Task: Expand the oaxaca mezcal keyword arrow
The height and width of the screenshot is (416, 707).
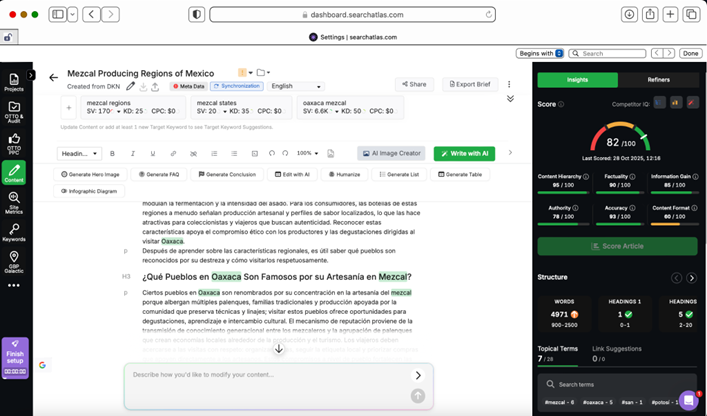Action: [x=336, y=111]
